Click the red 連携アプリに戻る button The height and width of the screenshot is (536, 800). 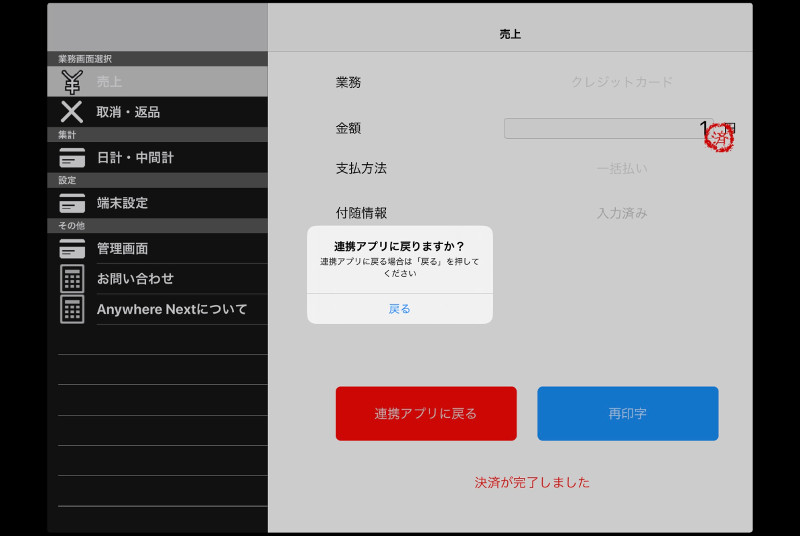(426, 414)
